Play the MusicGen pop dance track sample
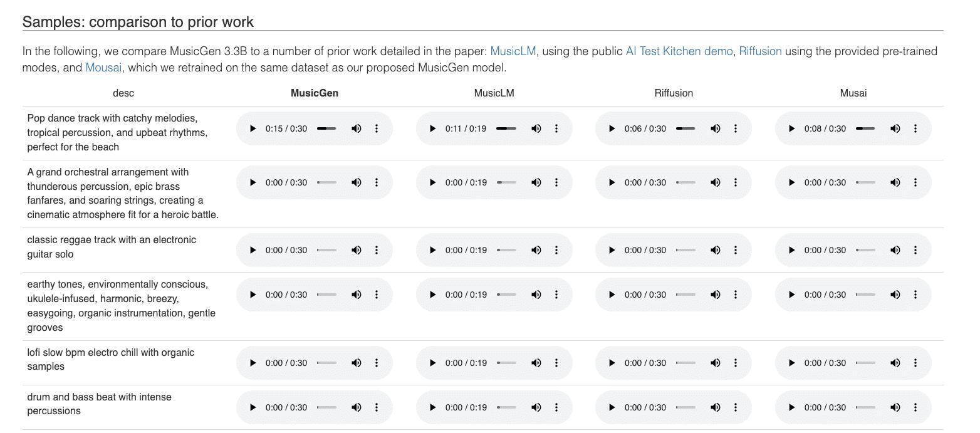Image resolution: width=980 pixels, height=433 pixels. click(253, 128)
